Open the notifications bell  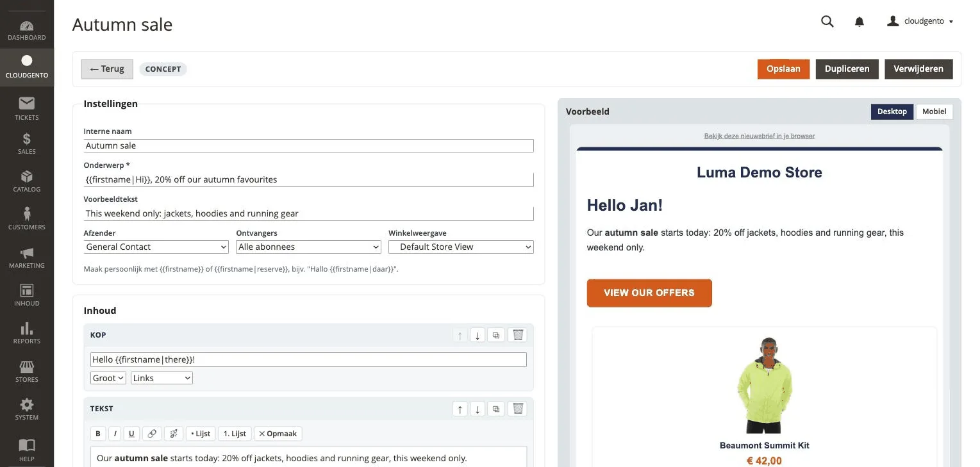860,22
